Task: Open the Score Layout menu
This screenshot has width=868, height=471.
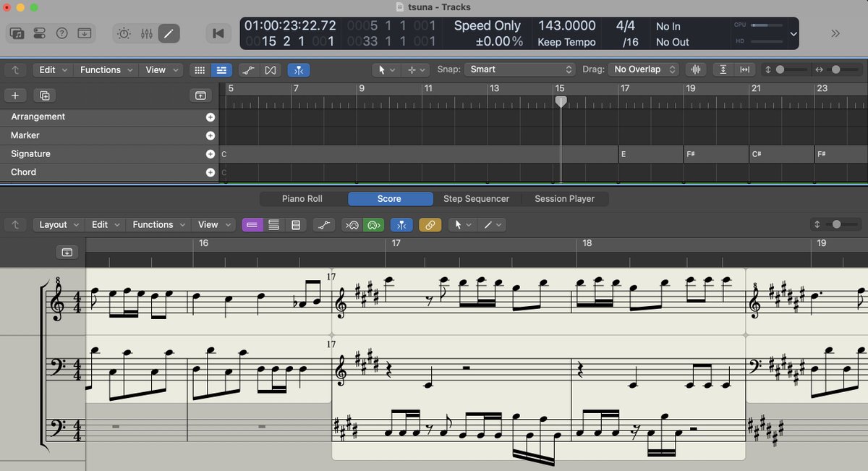Action: coord(59,225)
